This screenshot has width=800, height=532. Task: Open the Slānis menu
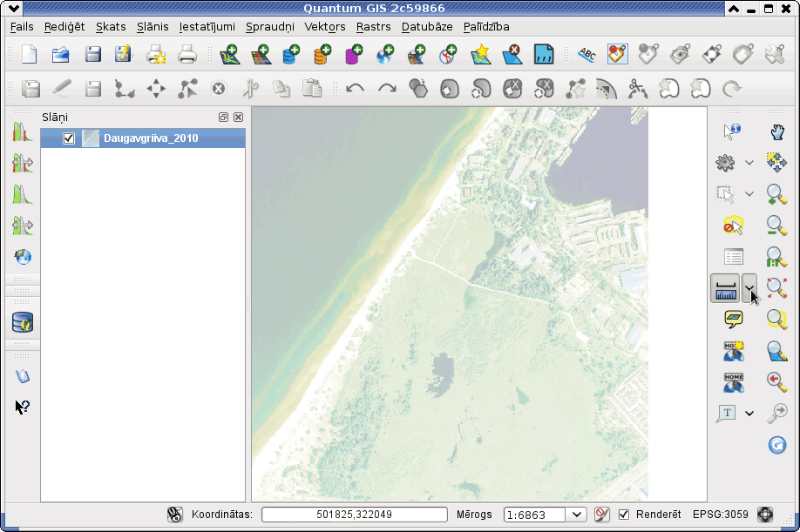click(x=153, y=26)
